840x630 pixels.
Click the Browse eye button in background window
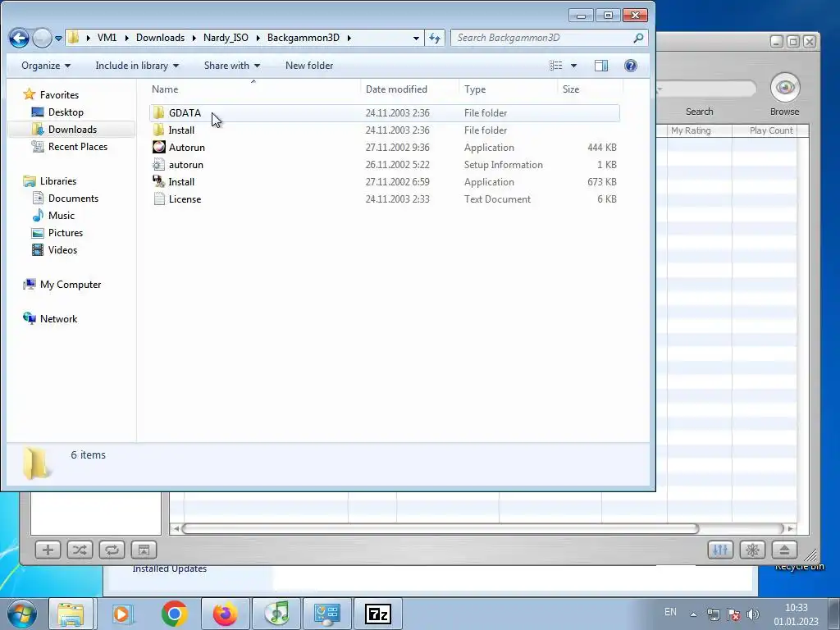(x=785, y=87)
